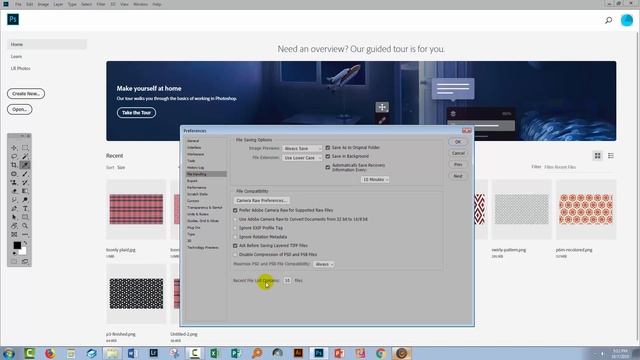This screenshot has height=360, width=640.
Task: Open the Edit menu
Action: click(30, 4)
